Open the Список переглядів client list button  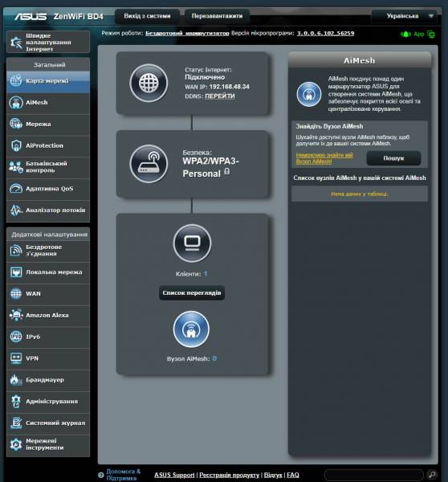point(192,292)
